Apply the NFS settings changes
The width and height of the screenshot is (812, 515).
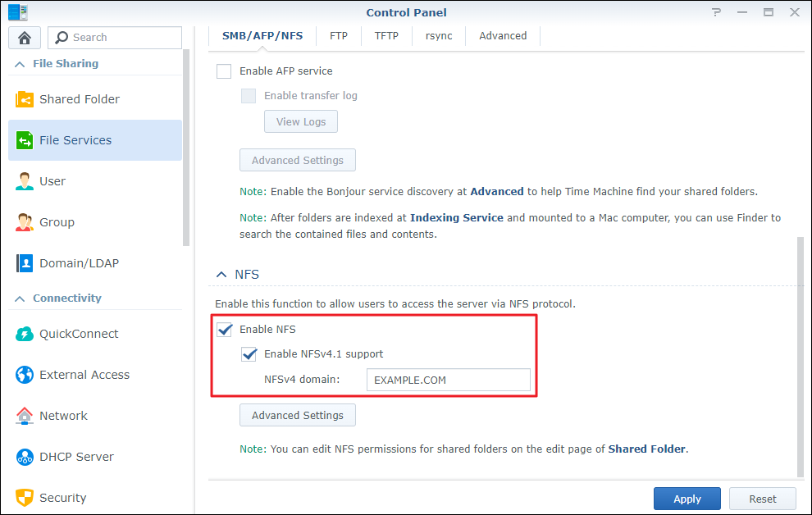coord(687,498)
